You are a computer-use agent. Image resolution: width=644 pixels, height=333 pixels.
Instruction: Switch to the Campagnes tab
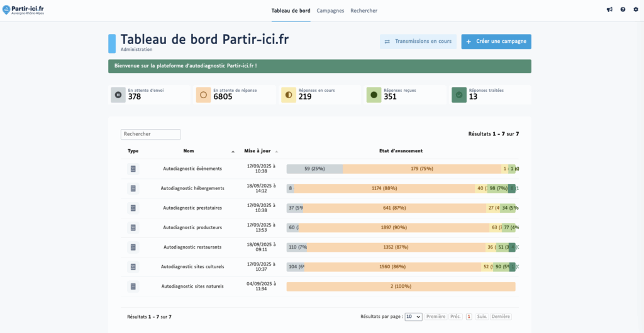pos(330,11)
